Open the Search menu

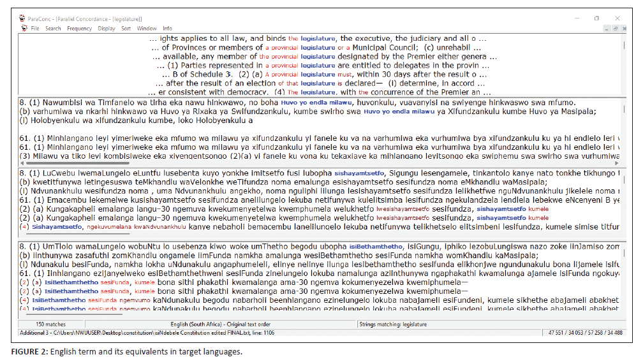coord(53,29)
